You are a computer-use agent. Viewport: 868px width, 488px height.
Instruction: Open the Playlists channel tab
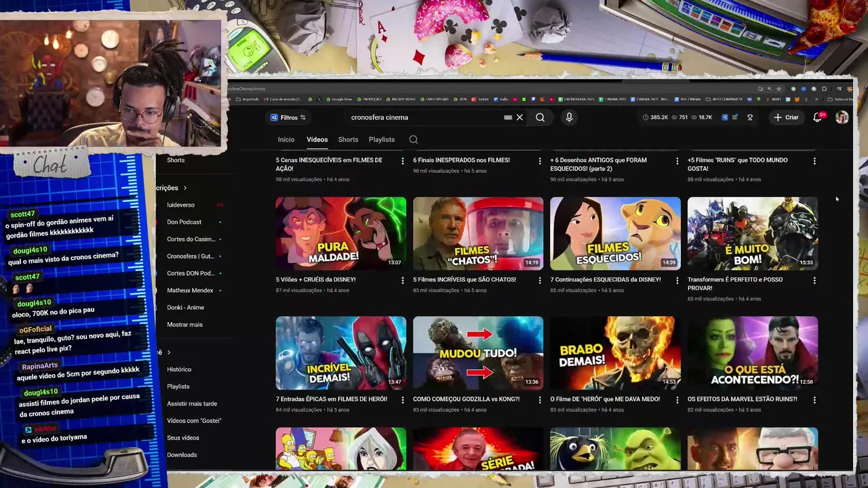pyautogui.click(x=382, y=140)
